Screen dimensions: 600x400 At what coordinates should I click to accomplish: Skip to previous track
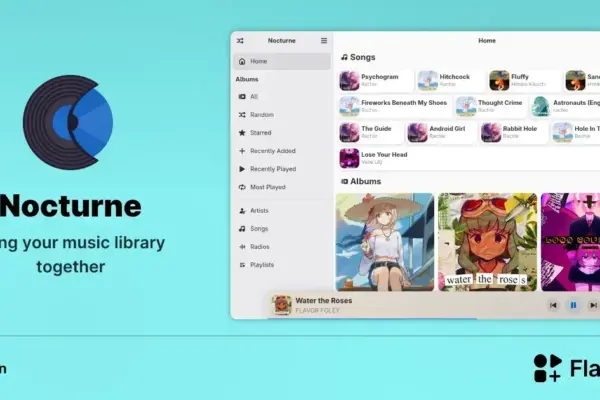(x=553, y=305)
